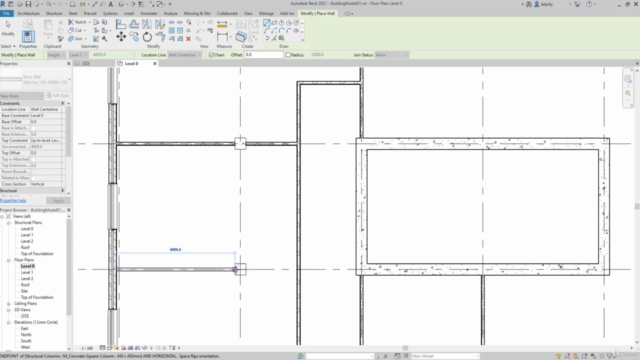Click the red Delete X icon

188,39
